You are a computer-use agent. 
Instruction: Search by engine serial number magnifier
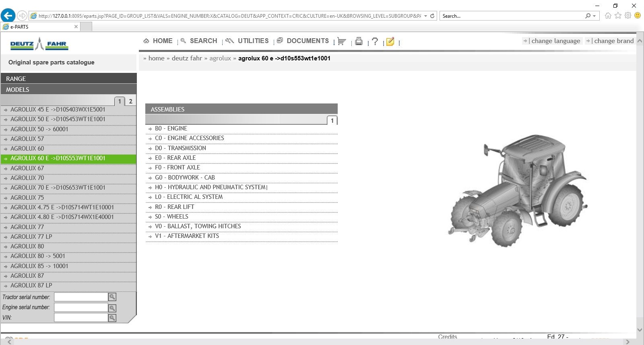pyautogui.click(x=112, y=308)
